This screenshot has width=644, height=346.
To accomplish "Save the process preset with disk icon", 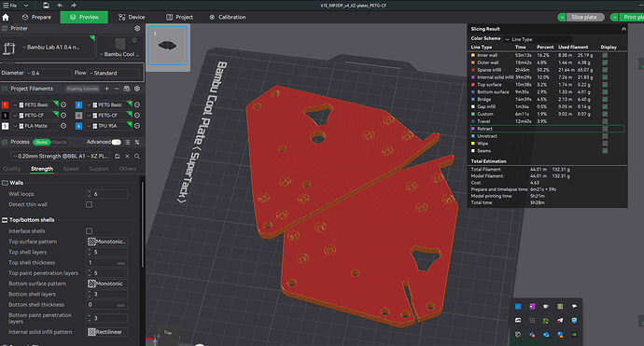I will click(x=118, y=157).
